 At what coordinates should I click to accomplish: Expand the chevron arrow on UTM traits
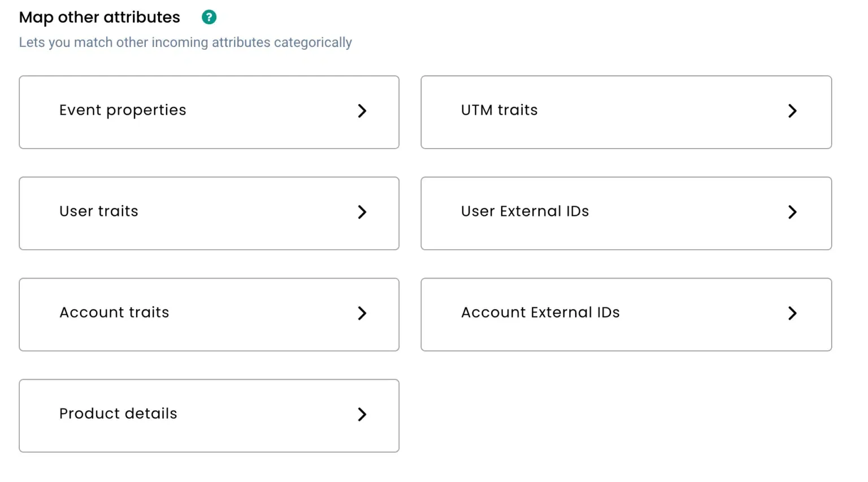point(792,111)
